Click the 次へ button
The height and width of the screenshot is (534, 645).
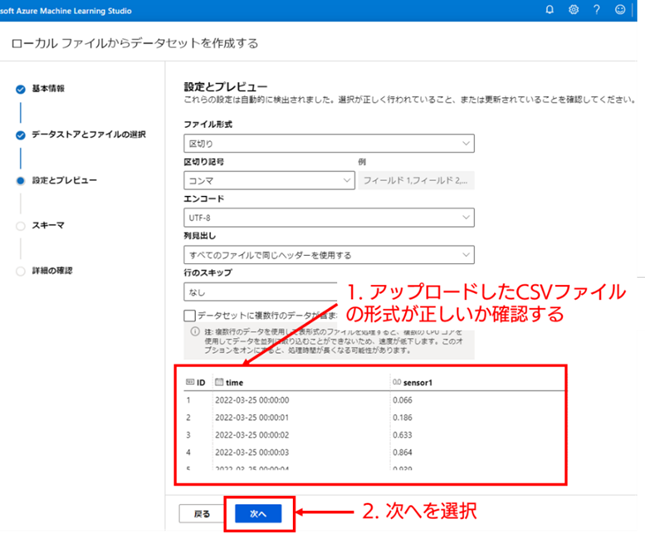(x=258, y=513)
